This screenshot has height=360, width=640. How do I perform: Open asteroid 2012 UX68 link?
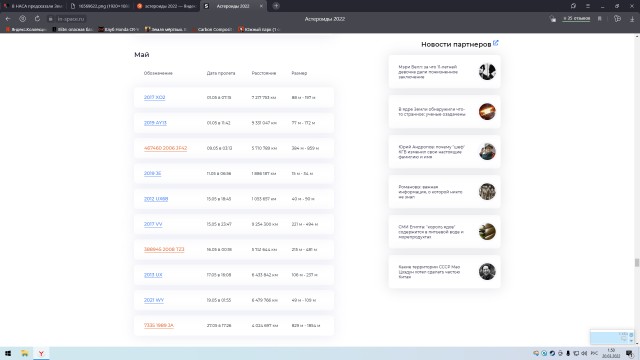coord(156,199)
